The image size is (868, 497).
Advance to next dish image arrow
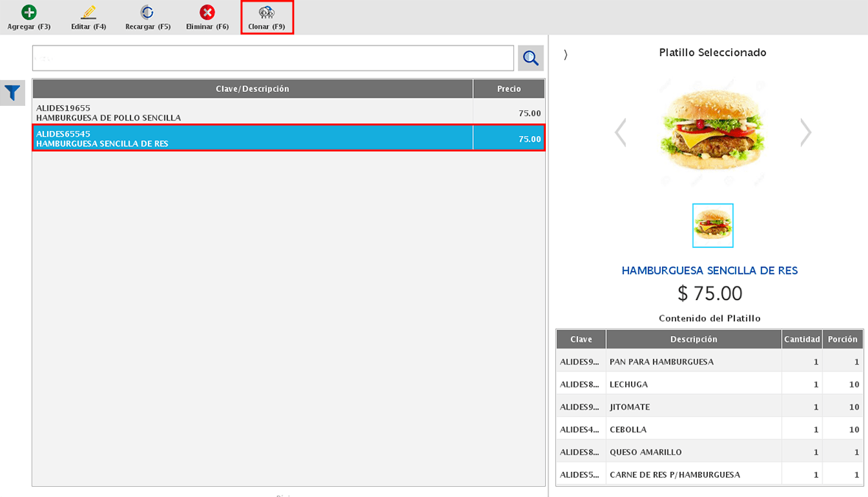coord(806,133)
